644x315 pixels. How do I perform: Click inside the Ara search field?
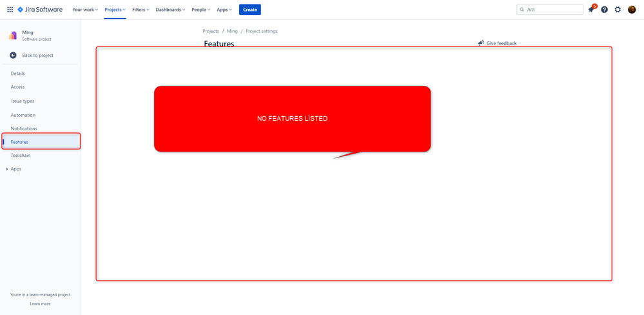(550, 10)
